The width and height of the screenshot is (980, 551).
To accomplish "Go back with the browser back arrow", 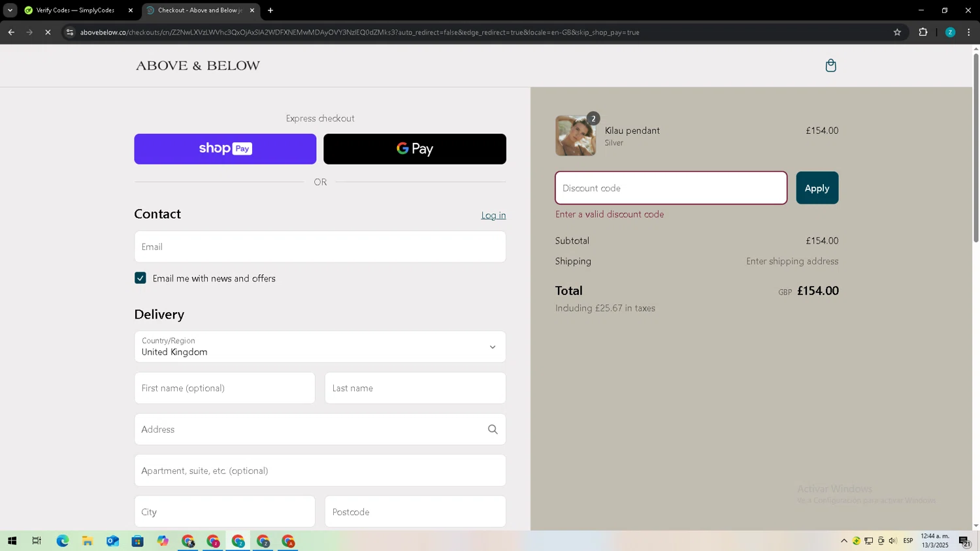I will (11, 32).
